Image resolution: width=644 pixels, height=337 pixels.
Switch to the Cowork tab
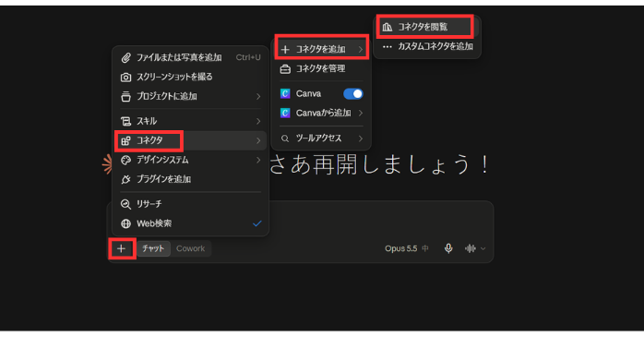(191, 248)
